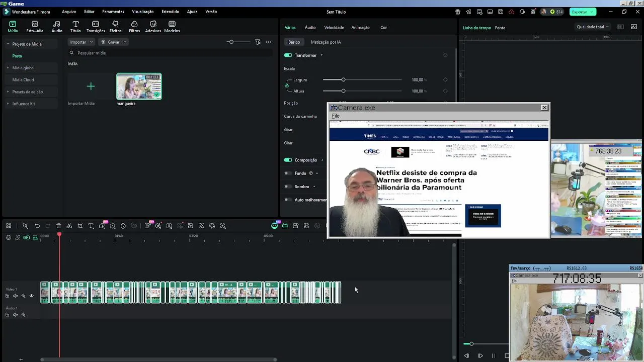Screen dimensions: 644x362
Task: Toggle Video 1 track visibility eye
Action: pyautogui.click(x=31, y=296)
